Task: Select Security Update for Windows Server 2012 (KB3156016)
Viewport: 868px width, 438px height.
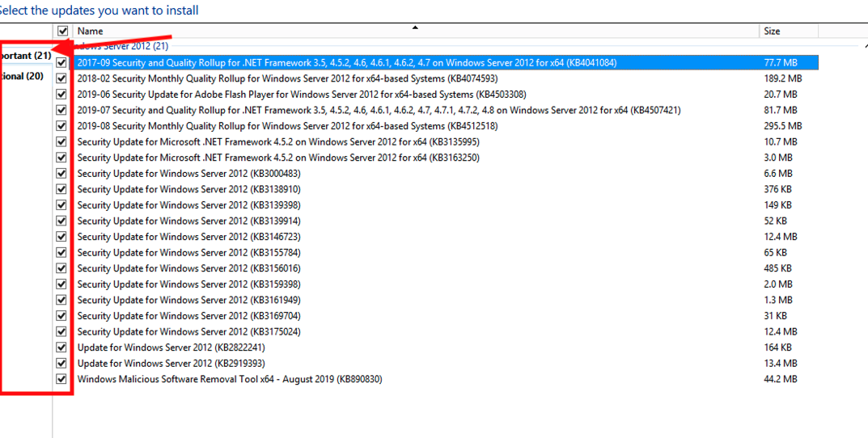Action: [188, 269]
